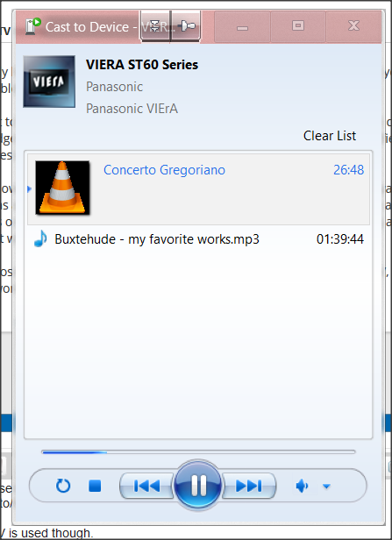Go back to the previous track
This screenshot has height=540, width=392.
pyautogui.click(x=146, y=486)
